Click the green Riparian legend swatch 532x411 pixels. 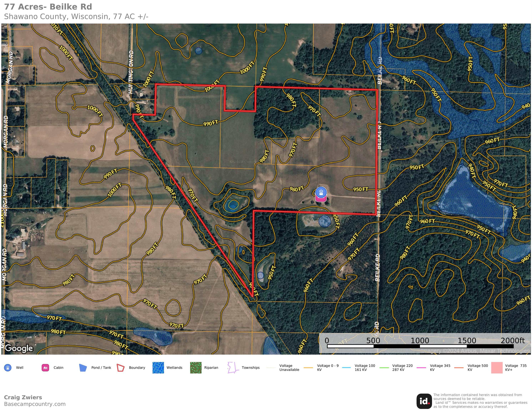[196, 368]
